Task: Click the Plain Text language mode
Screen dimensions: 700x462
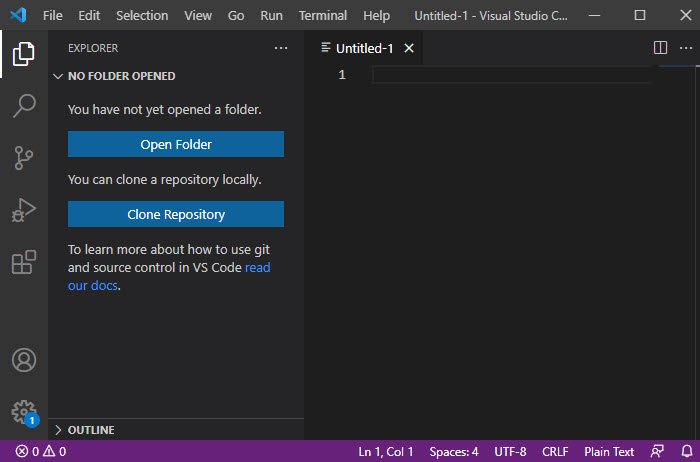Action: [x=609, y=452]
